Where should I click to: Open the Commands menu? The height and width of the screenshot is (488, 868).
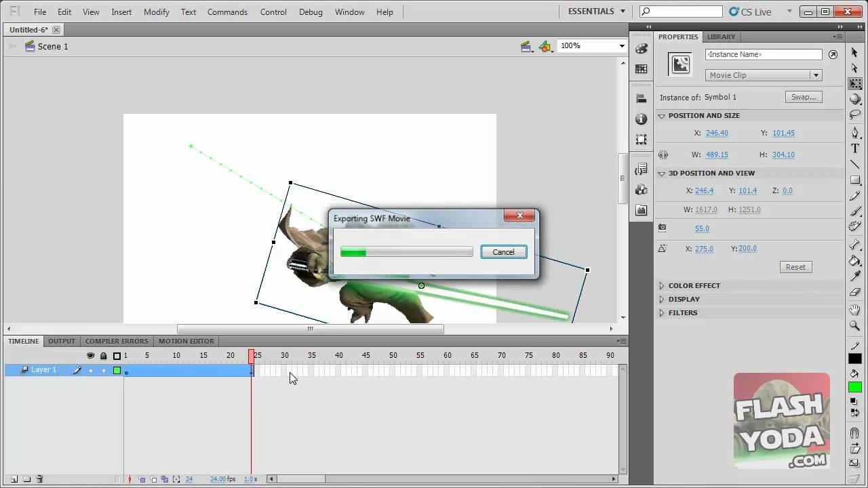227,12
